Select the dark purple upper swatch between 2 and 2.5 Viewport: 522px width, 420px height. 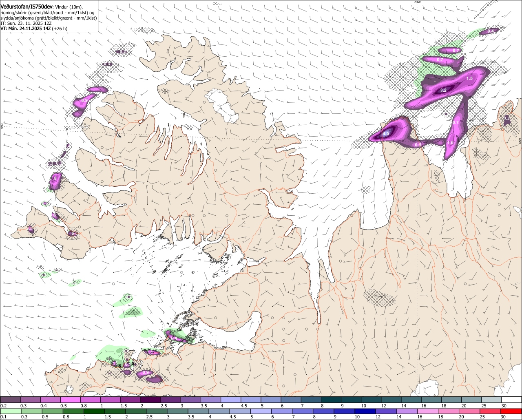click(x=150, y=400)
